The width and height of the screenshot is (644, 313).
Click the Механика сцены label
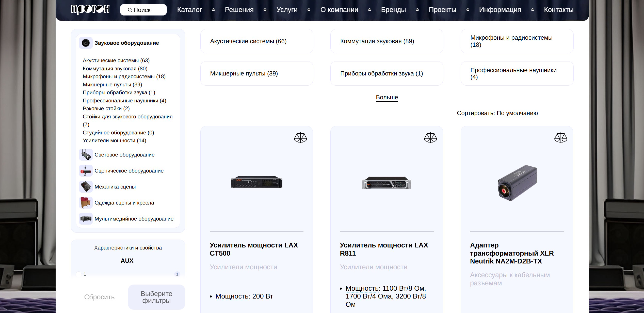pos(115,187)
